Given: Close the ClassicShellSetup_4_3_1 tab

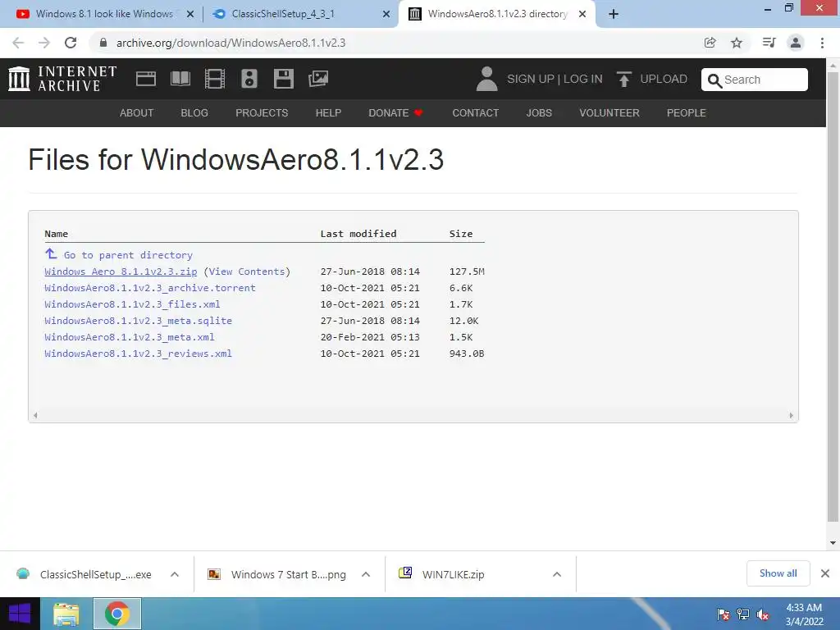Looking at the screenshot, I should [386, 14].
